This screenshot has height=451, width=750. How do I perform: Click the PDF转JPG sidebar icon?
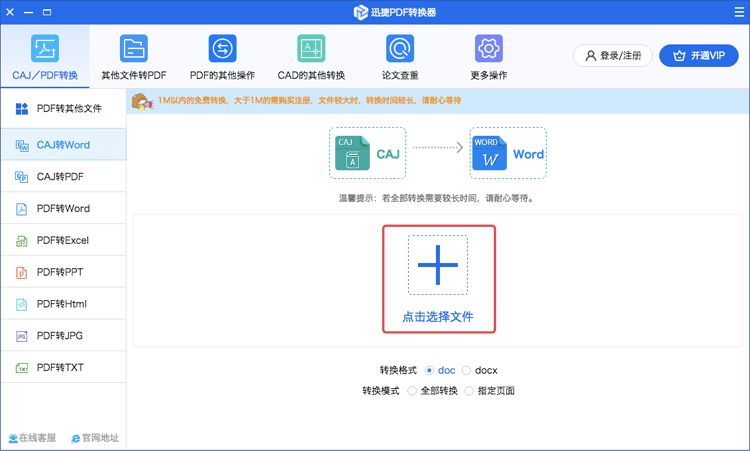22,336
